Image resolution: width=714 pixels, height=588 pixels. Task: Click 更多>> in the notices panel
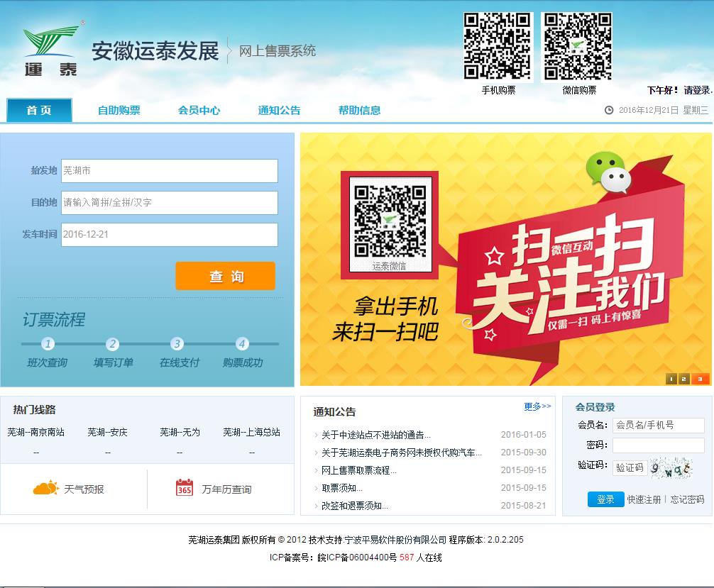pos(537,406)
